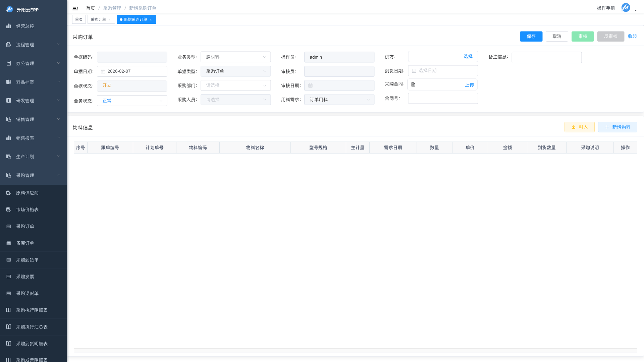Click the 原料供应商 icon in sidebar
Screen dimensions: 644x362
(x=9, y=193)
